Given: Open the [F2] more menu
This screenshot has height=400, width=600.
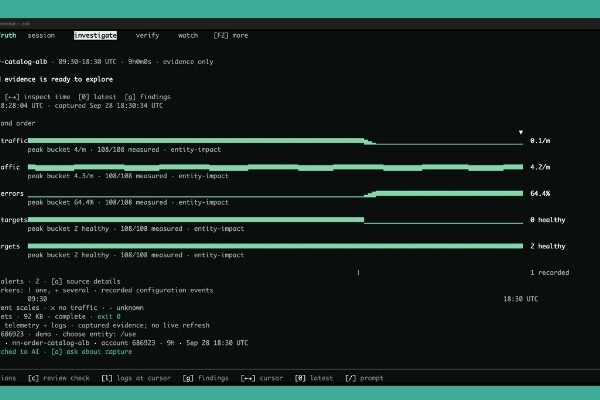Looking at the screenshot, I should (x=231, y=36).
